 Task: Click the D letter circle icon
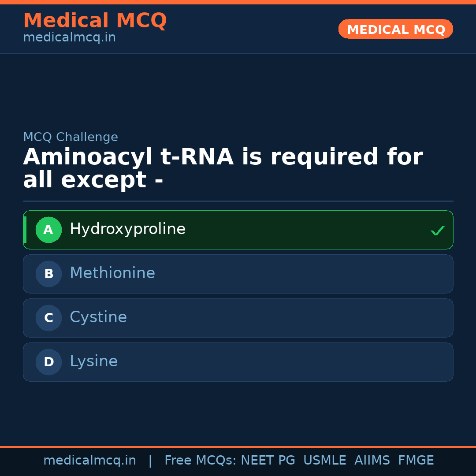click(x=48, y=362)
